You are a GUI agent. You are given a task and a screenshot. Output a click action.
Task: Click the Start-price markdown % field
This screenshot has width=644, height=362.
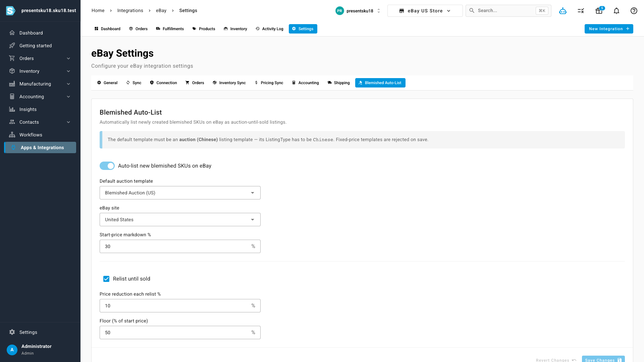[x=180, y=246]
